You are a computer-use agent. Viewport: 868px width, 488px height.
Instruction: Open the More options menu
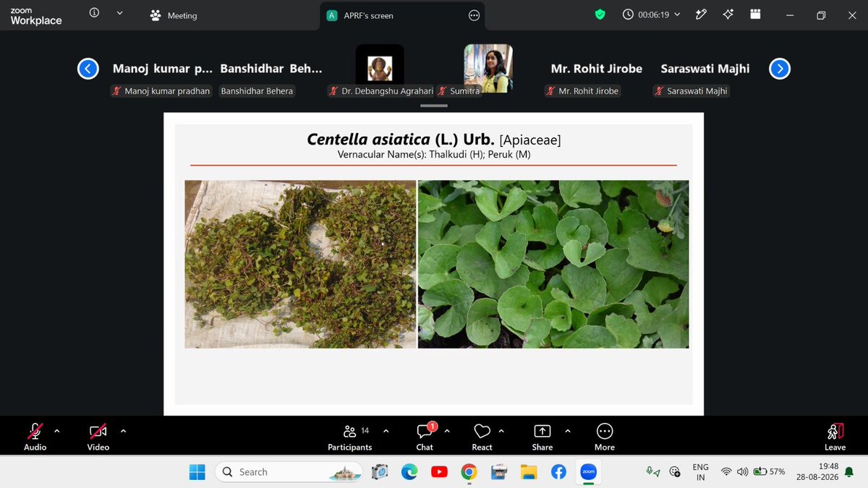pos(605,437)
